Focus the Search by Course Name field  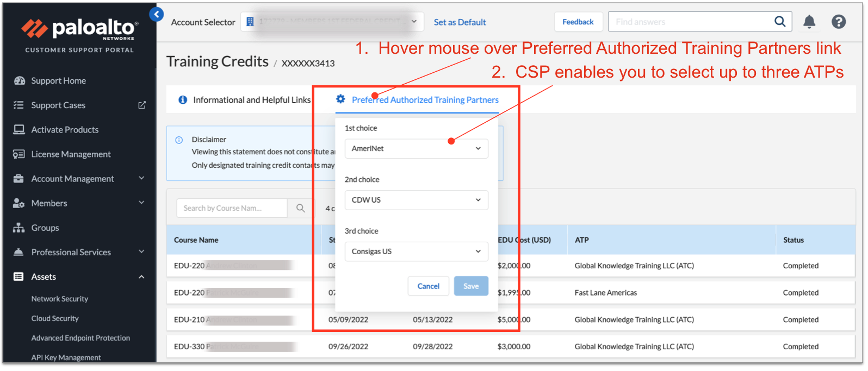[232, 209]
